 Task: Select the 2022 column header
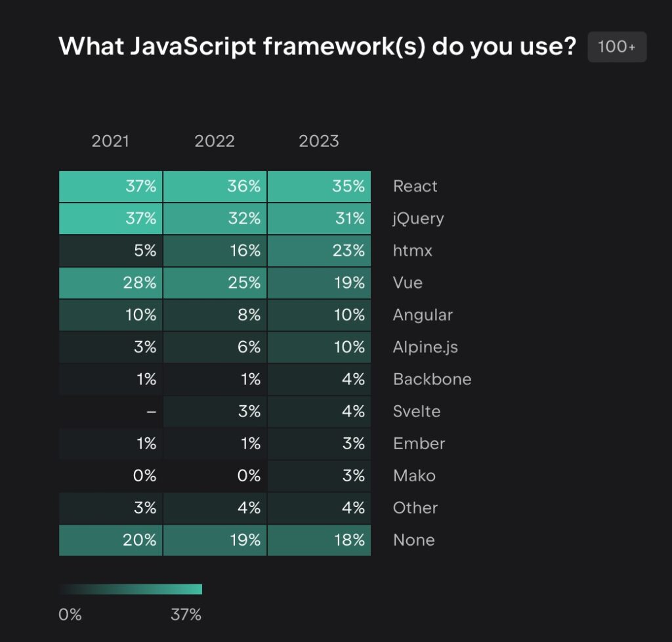coord(215,141)
